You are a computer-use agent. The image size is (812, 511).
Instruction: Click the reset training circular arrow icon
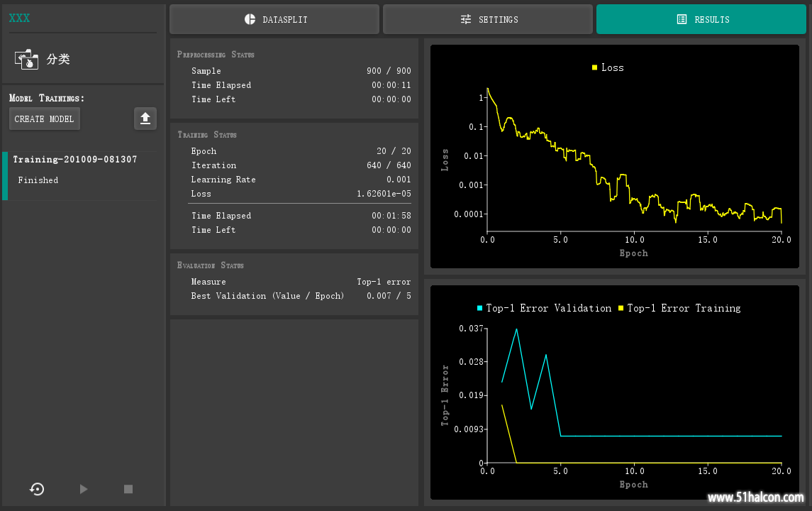(37, 489)
